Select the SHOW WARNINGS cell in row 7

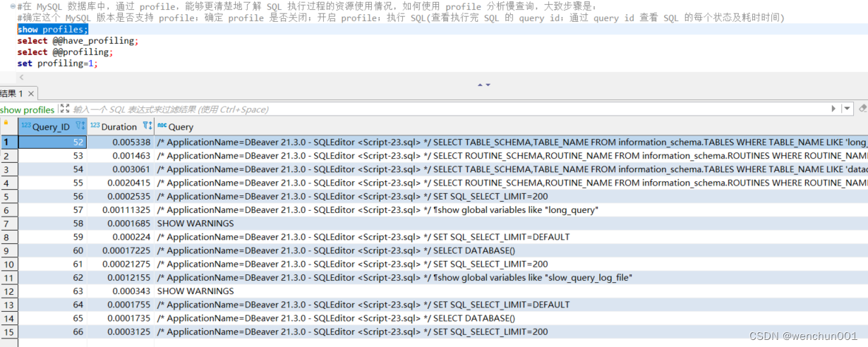pos(512,224)
